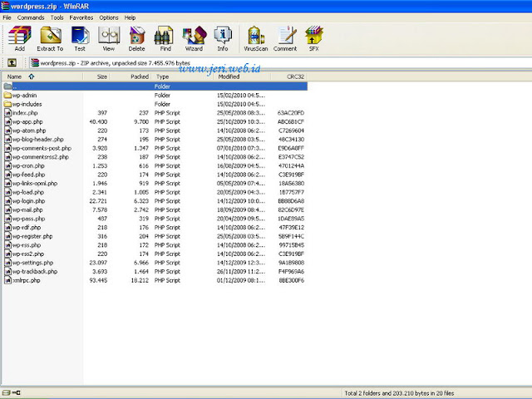The width and height of the screenshot is (532, 399).
Task: Open the Favorites menu
Action: [x=81, y=17]
